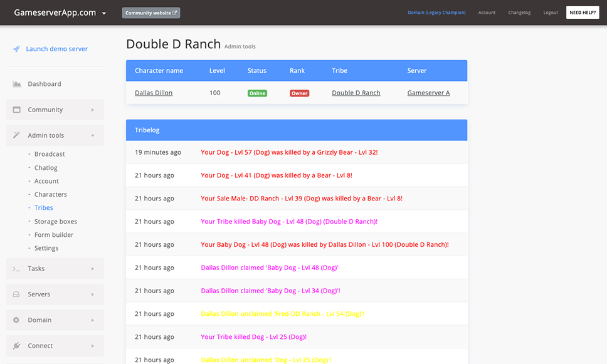607x364 pixels.
Task: Click the red Owner rank badge
Action: coord(299,93)
